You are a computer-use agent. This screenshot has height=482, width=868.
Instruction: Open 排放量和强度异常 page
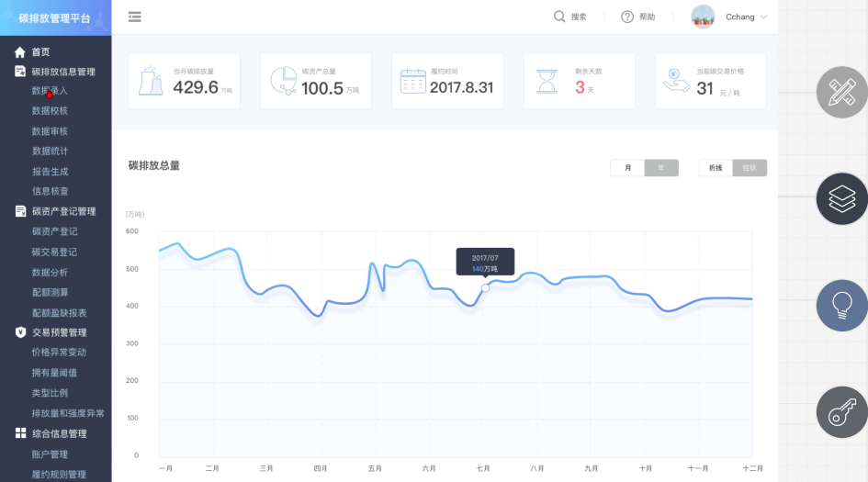[68, 413]
